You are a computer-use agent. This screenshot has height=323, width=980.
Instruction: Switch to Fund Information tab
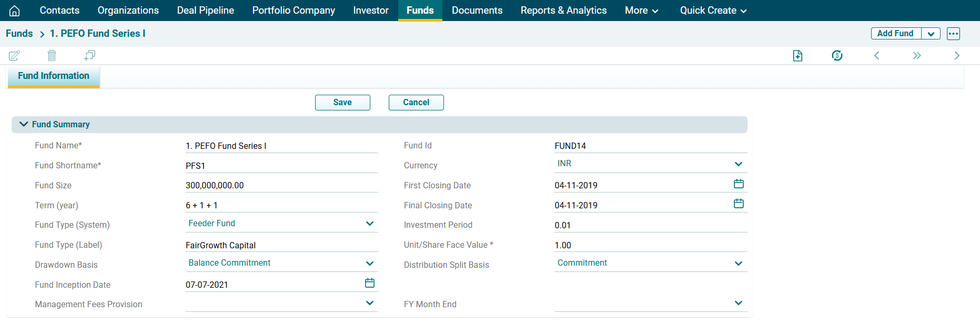pos(54,76)
